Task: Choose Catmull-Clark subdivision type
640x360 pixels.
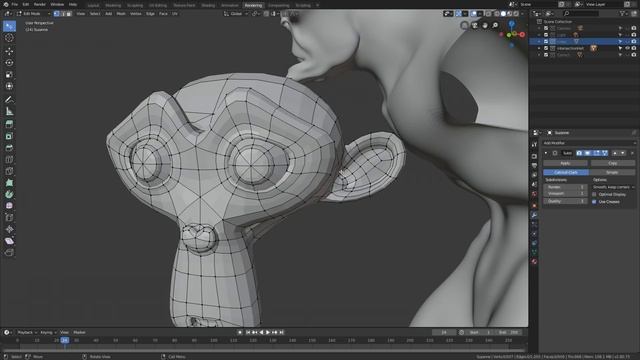Action: [x=566, y=172]
